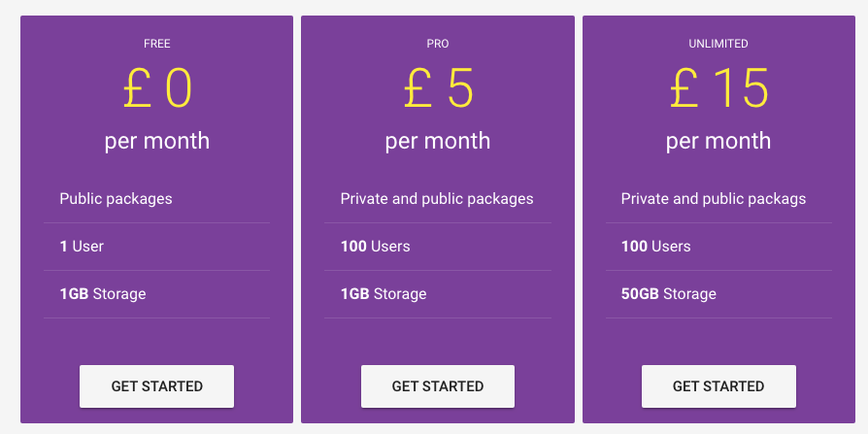Select the UNLIMITED plan title

[718, 44]
